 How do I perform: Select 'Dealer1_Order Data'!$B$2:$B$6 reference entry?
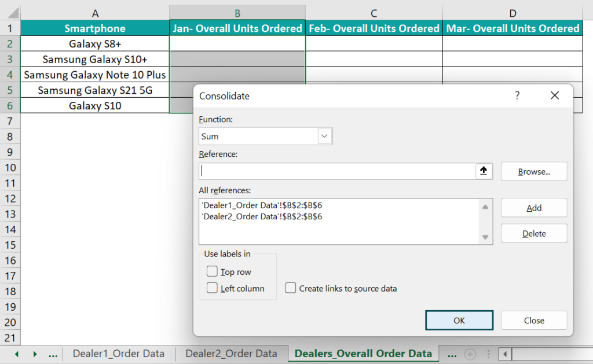coord(262,205)
